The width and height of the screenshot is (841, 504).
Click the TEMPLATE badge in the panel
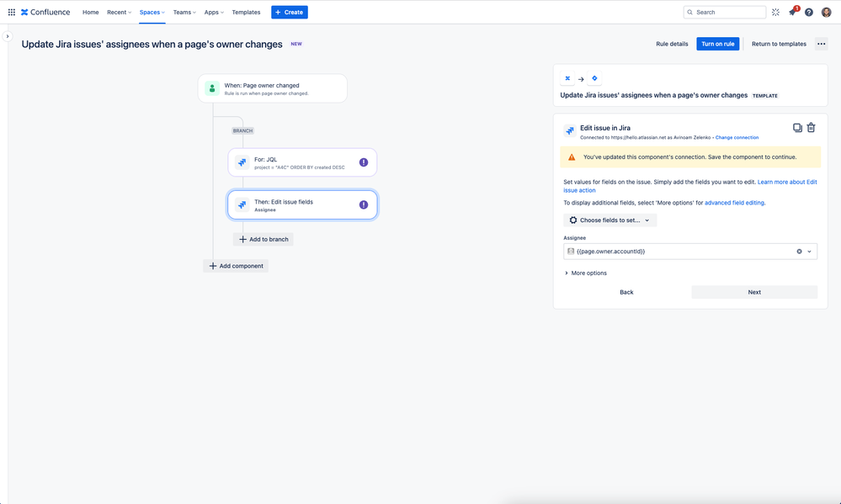[765, 96]
